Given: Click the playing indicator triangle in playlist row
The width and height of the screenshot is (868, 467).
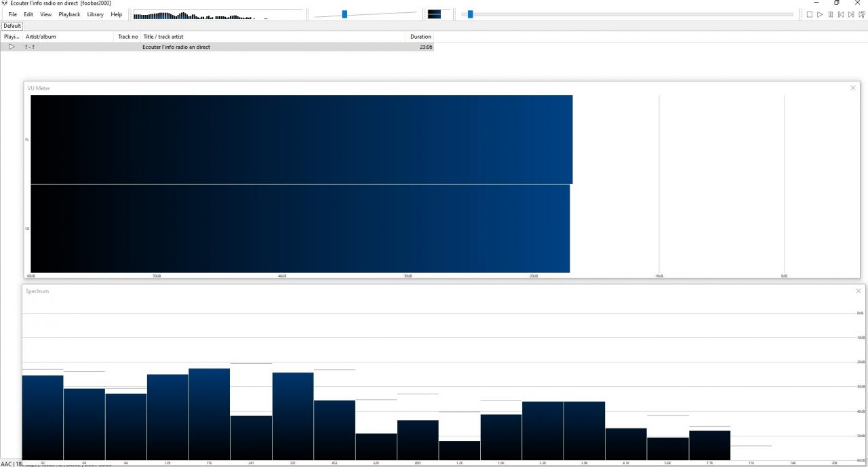Looking at the screenshot, I should (x=12, y=47).
